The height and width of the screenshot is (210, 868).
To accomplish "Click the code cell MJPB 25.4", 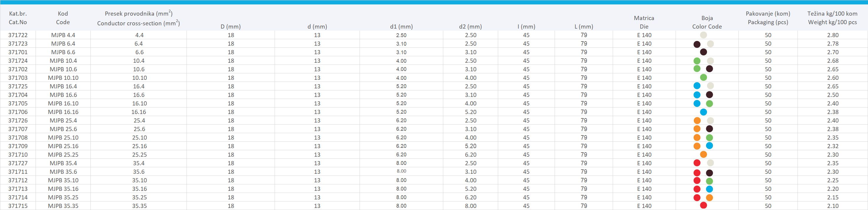I will [63, 120].
